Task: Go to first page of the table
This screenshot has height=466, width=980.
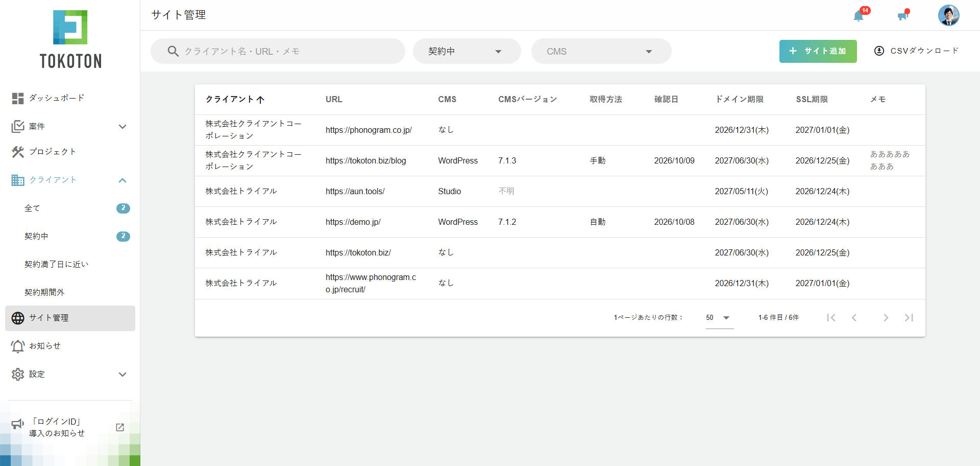Action: click(831, 317)
